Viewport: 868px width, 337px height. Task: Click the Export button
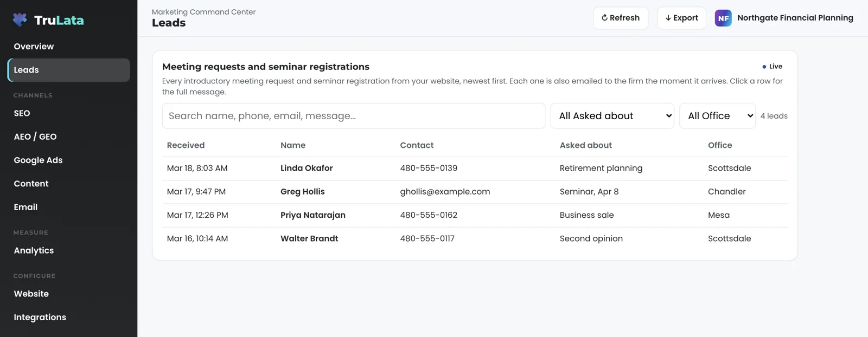[681, 18]
